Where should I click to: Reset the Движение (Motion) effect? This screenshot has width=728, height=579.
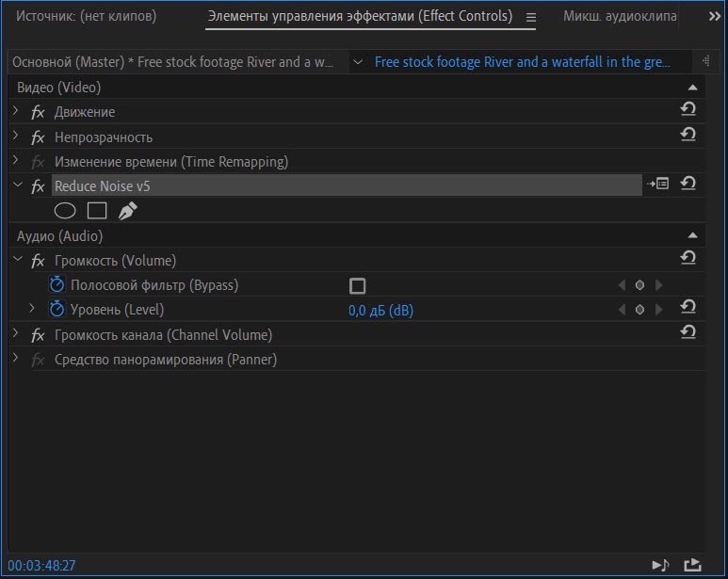(x=688, y=111)
